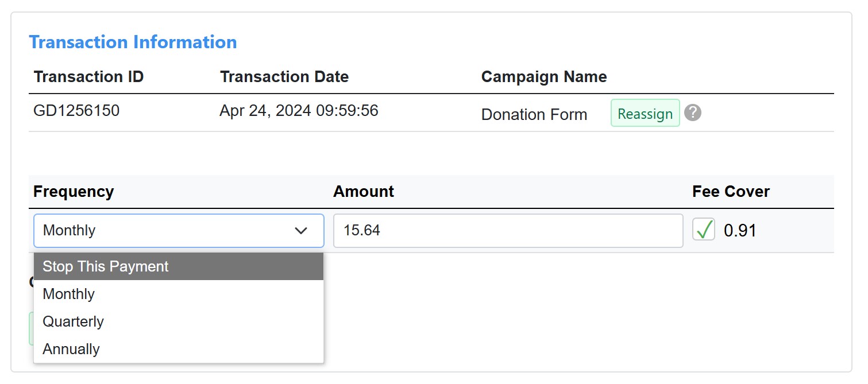Click the Transaction ID column header

point(88,77)
